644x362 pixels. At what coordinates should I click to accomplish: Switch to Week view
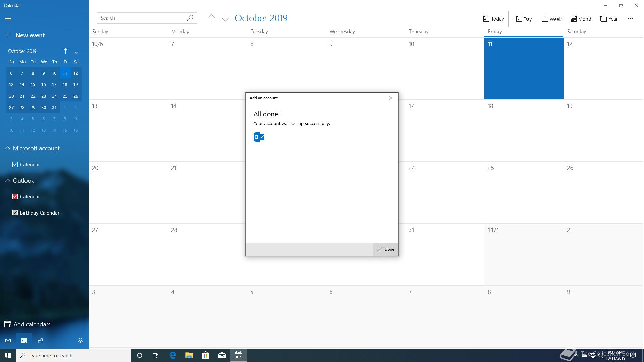552,19
